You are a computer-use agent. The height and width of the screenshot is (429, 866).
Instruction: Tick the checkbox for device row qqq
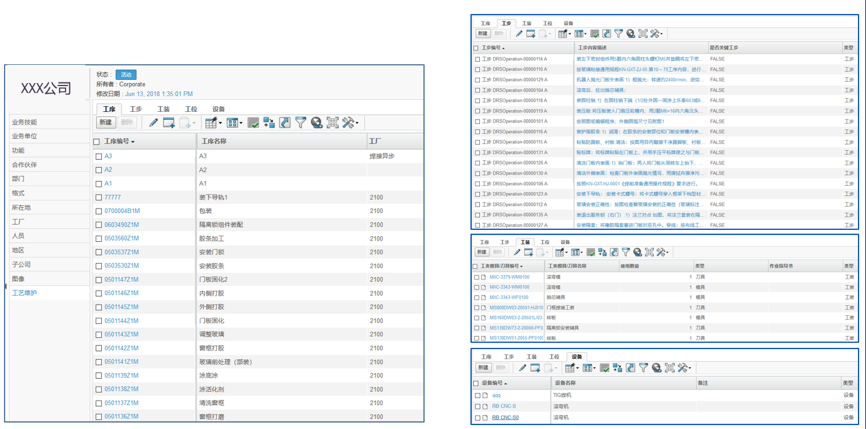[x=477, y=396]
